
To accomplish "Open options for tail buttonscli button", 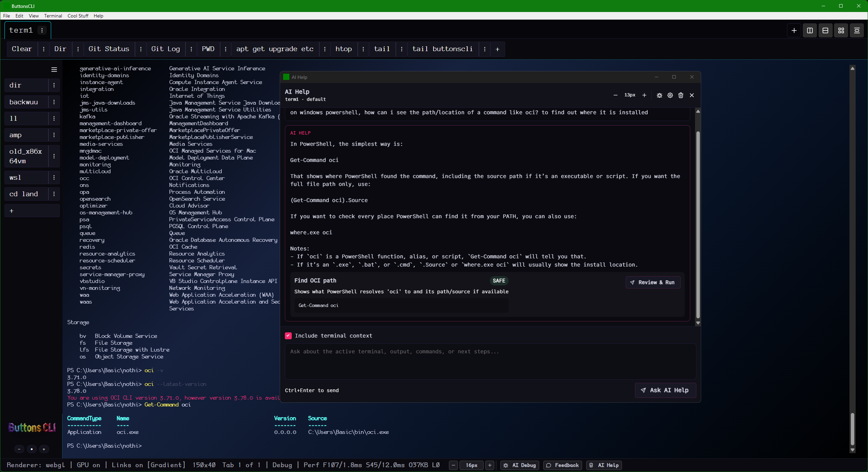I will (485, 49).
